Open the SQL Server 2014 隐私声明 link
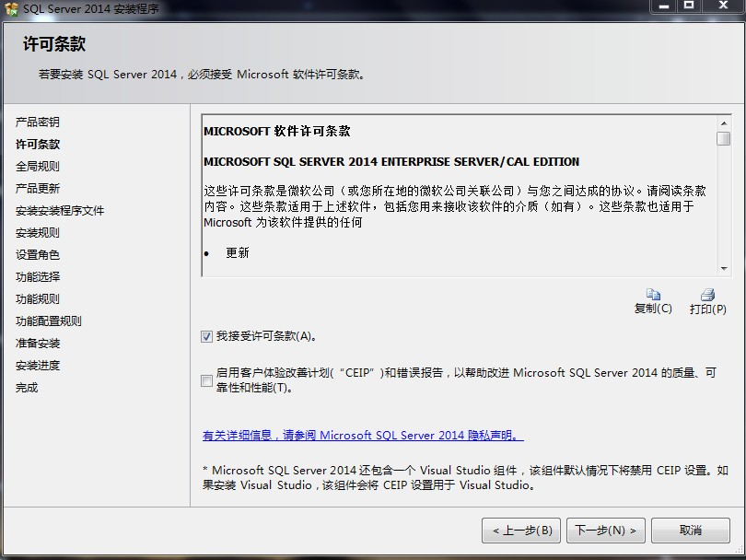 tap(363, 436)
